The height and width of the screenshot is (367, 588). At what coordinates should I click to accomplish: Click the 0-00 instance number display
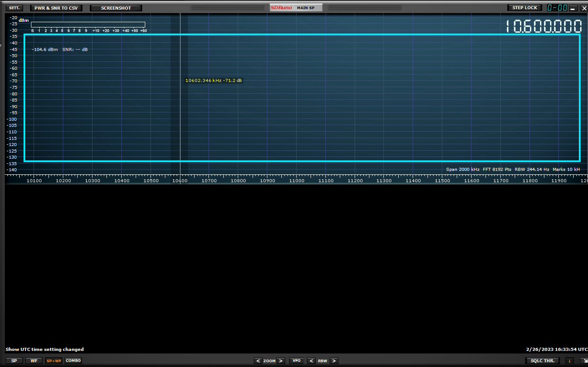click(557, 8)
